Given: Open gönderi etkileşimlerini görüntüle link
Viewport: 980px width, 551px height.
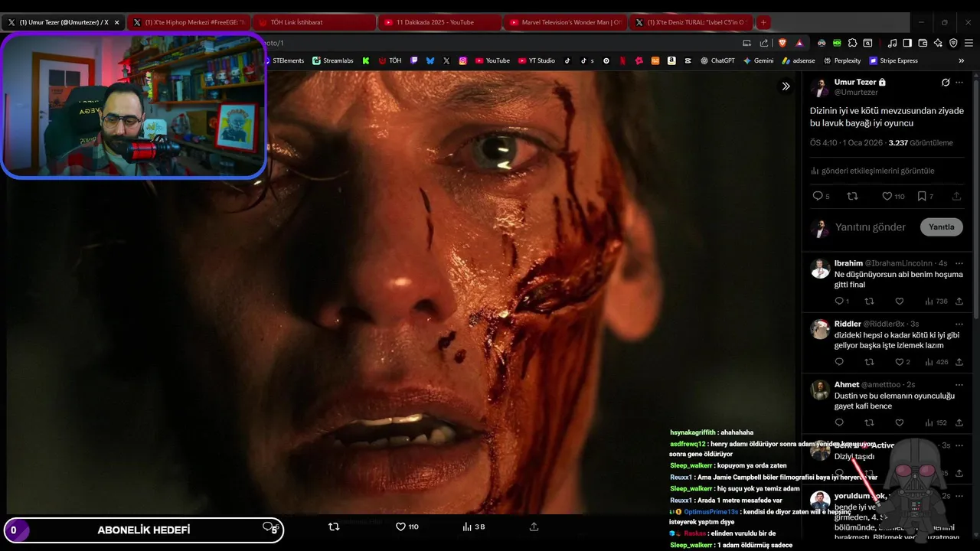Looking at the screenshot, I should point(872,171).
